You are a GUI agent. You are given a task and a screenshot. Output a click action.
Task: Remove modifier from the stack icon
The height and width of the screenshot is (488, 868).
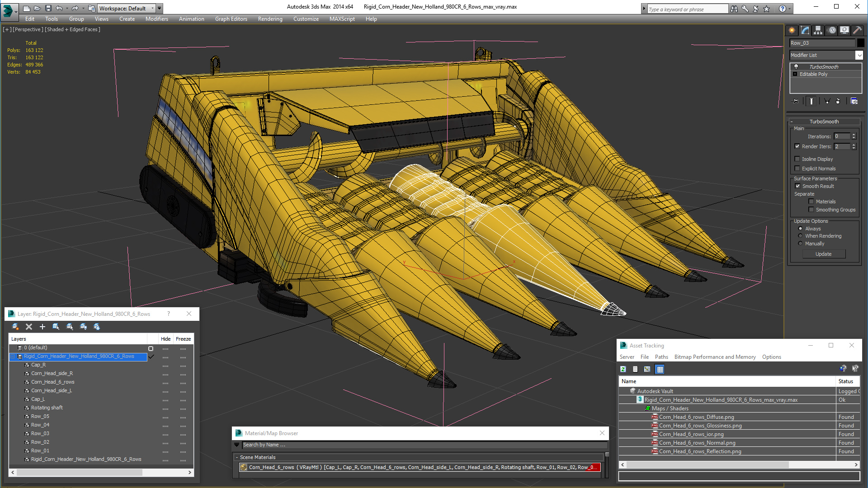[x=838, y=101]
